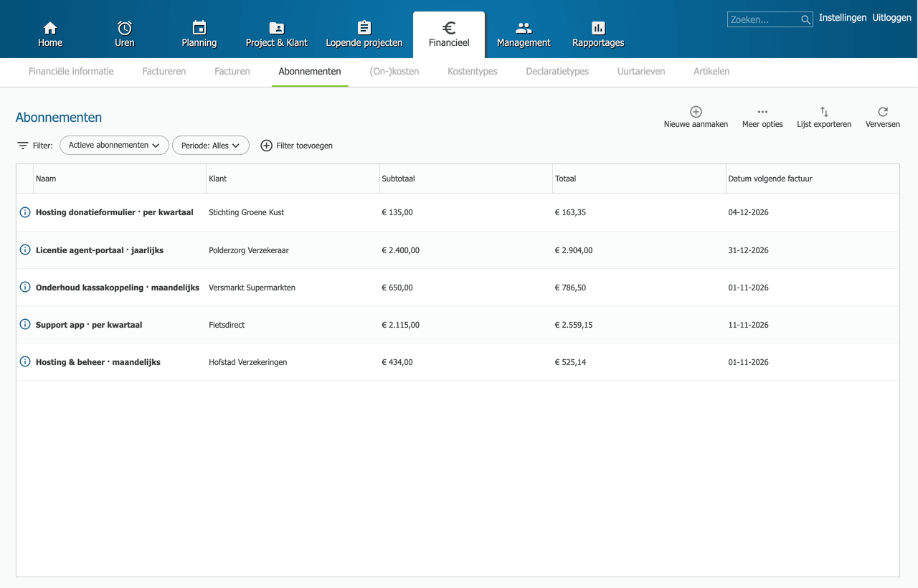Open info icon for Support app
Viewport: 918px width, 588px height.
pos(25,325)
